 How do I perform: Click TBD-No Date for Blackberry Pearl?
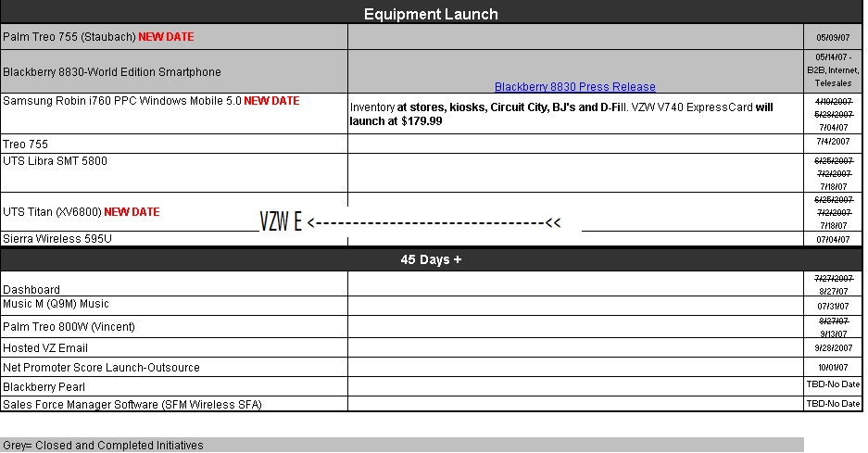coord(833,385)
